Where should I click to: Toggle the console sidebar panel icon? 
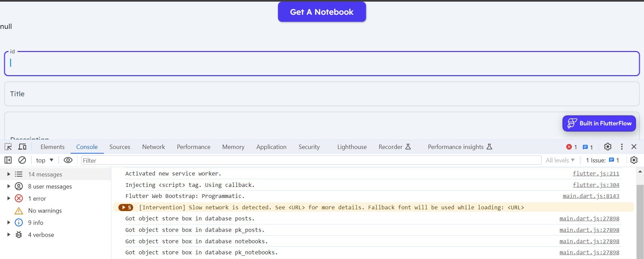[x=8, y=160]
